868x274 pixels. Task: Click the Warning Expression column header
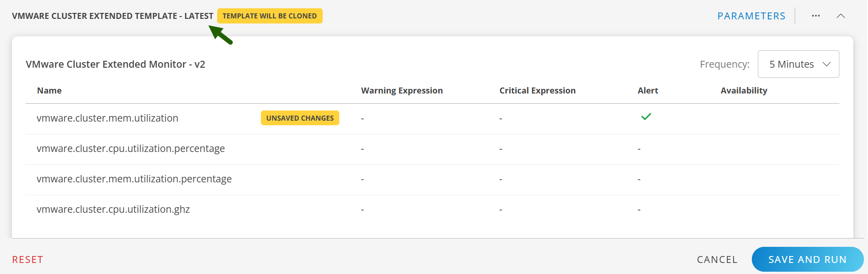pos(402,91)
